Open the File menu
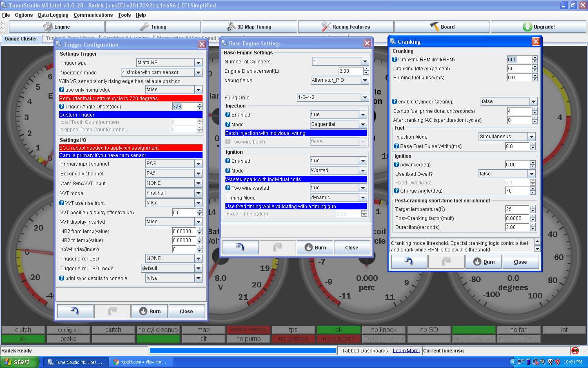The width and height of the screenshot is (588, 368). point(6,15)
